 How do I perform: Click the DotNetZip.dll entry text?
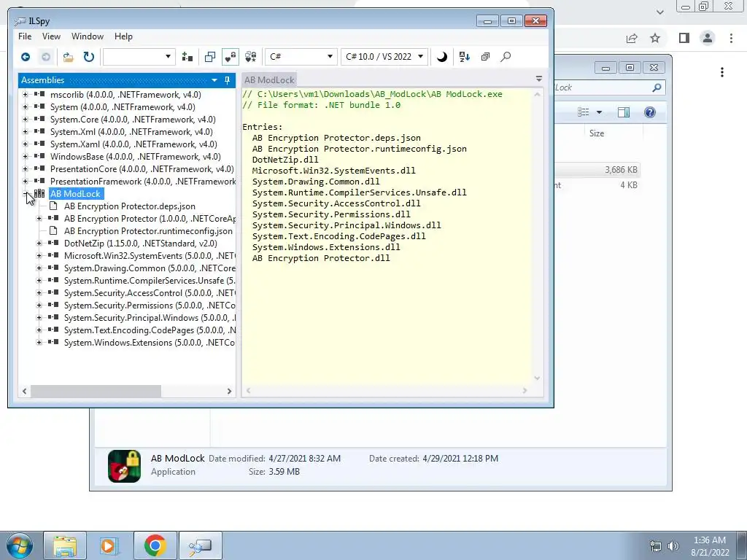[x=285, y=160]
